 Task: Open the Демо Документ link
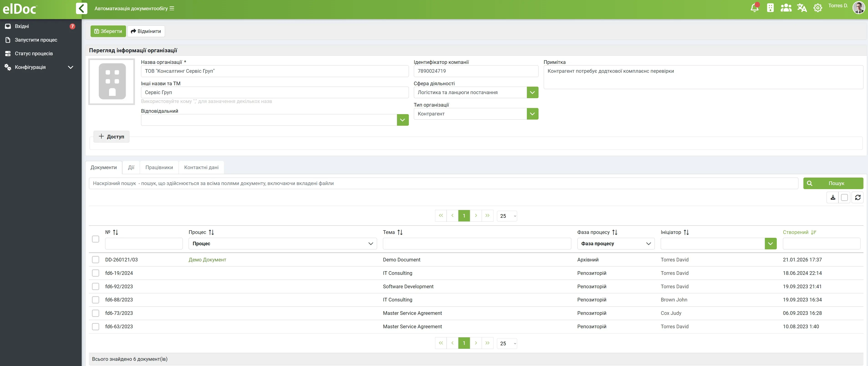207,260
